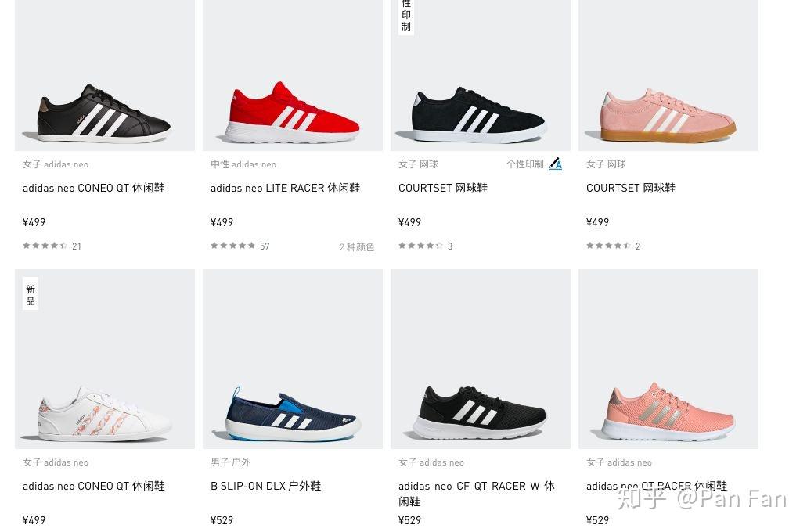Click star rating under black CONEO QT
This screenshot has width=807, height=532.
pos(45,246)
